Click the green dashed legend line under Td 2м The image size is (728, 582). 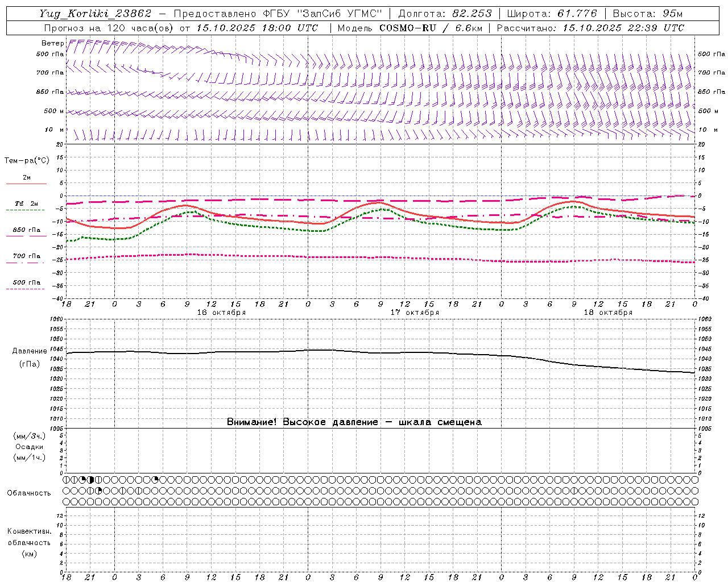[x=26, y=210]
